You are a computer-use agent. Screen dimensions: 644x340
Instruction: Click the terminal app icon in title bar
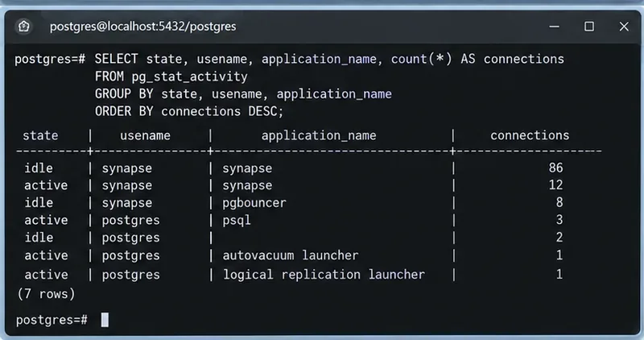click(24, 27)
